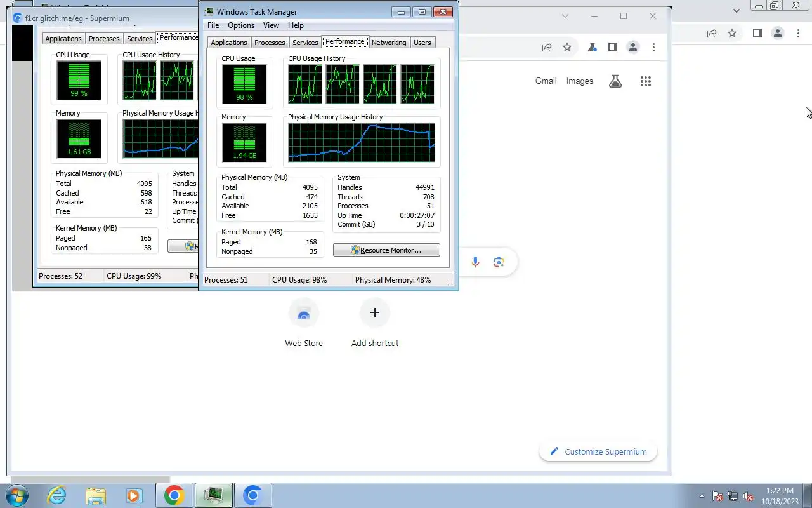
Task: Open Windows Media Player from taskbar
Action: tap(134, 495)
